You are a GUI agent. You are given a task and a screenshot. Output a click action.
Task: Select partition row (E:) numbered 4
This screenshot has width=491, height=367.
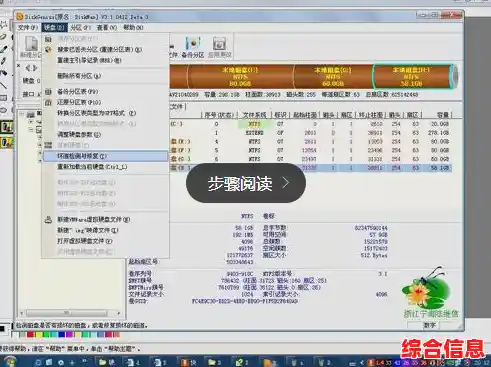(x=311, y=142)
